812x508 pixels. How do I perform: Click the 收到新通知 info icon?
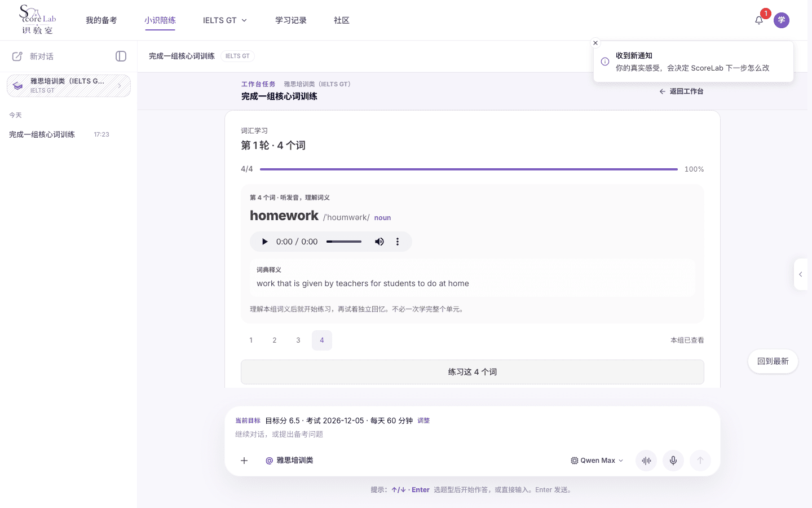[605, 62]
